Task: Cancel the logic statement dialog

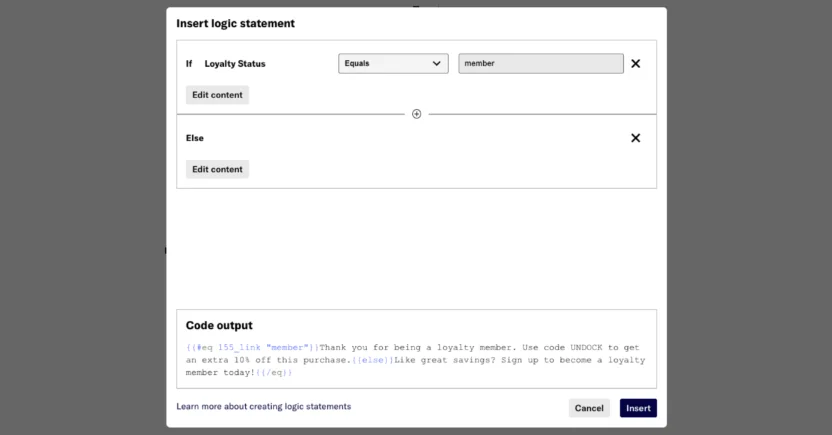Action: [589, 408]
